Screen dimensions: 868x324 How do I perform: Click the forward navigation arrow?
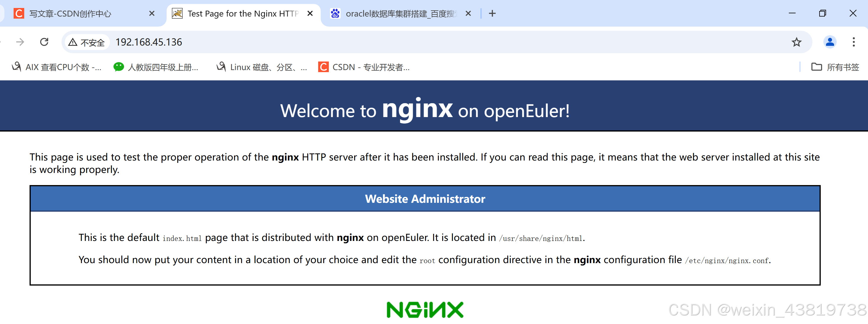click(x=20, y=42)
